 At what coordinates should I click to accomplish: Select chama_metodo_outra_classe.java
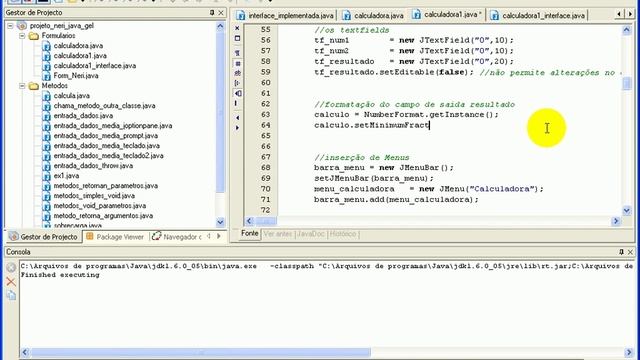tap(104, 106)
